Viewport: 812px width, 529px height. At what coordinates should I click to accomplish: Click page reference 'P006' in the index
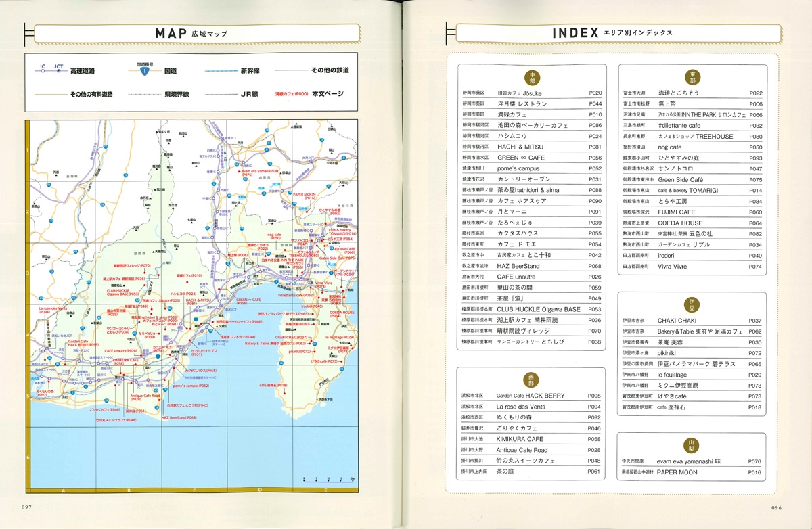tap(756, 103)
